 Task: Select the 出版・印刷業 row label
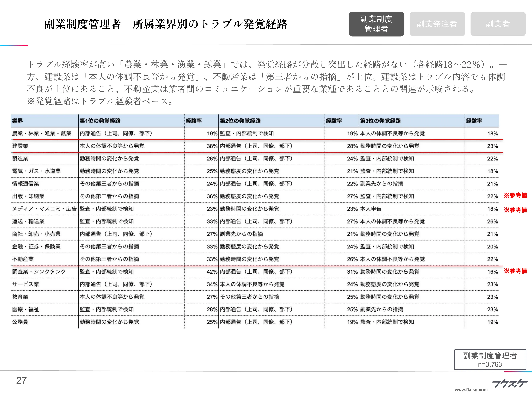click(x=28, y=196)
